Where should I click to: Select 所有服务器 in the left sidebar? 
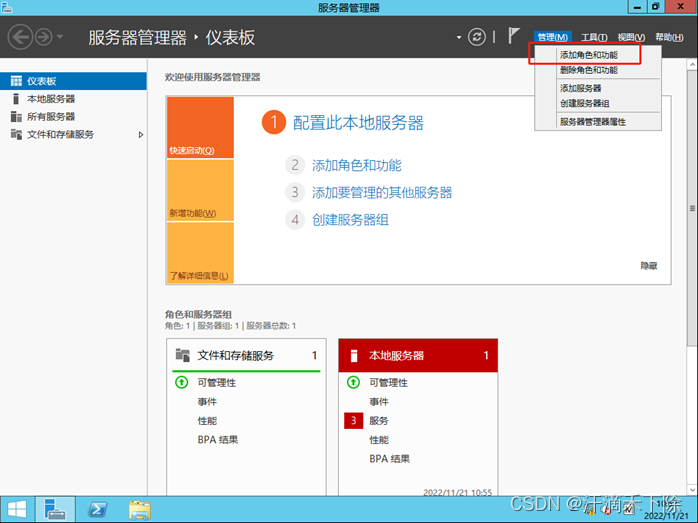point(73,117)
